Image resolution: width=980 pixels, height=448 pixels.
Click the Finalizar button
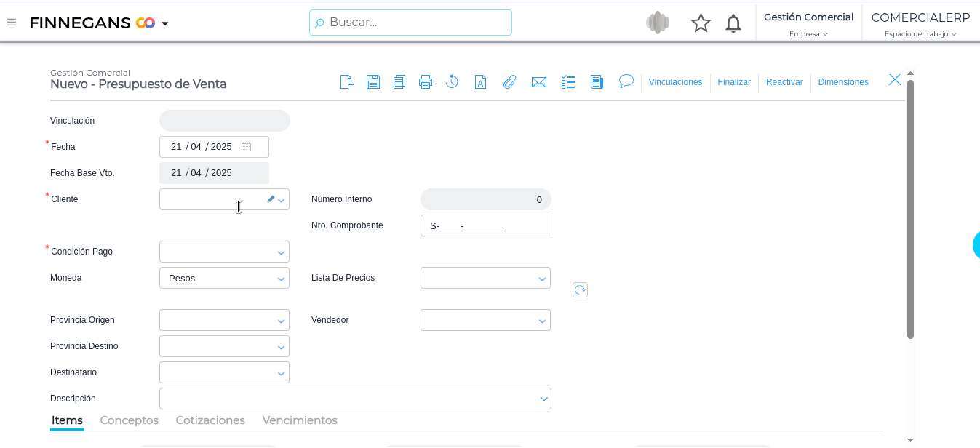tap(734, 82)
